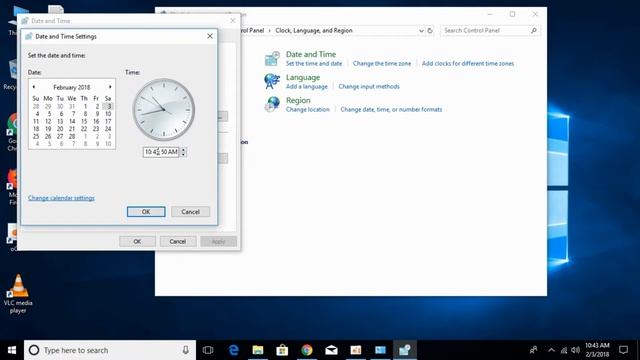
Task: Open Change input methods link
Action: (x=369, y=87)
